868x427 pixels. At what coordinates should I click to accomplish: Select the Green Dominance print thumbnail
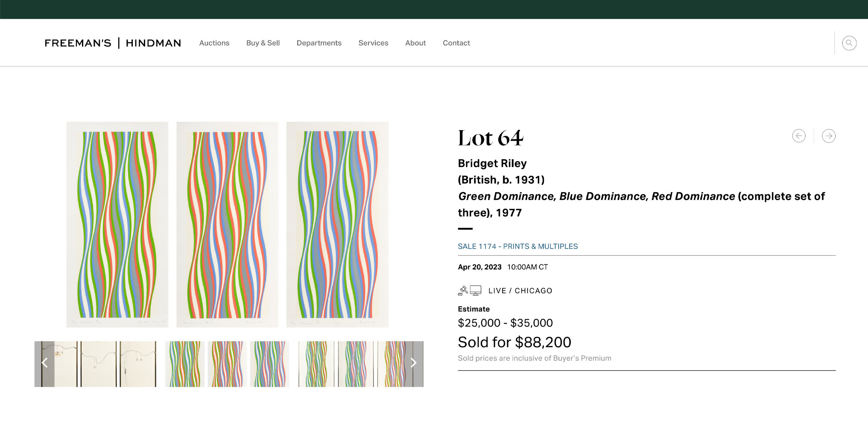[x=184, y=364]
